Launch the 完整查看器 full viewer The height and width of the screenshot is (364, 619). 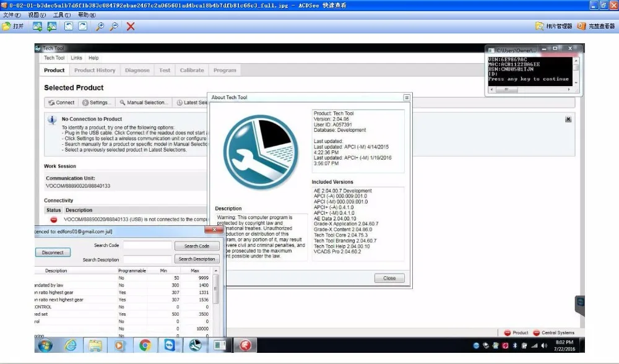[x=595, y=26]
